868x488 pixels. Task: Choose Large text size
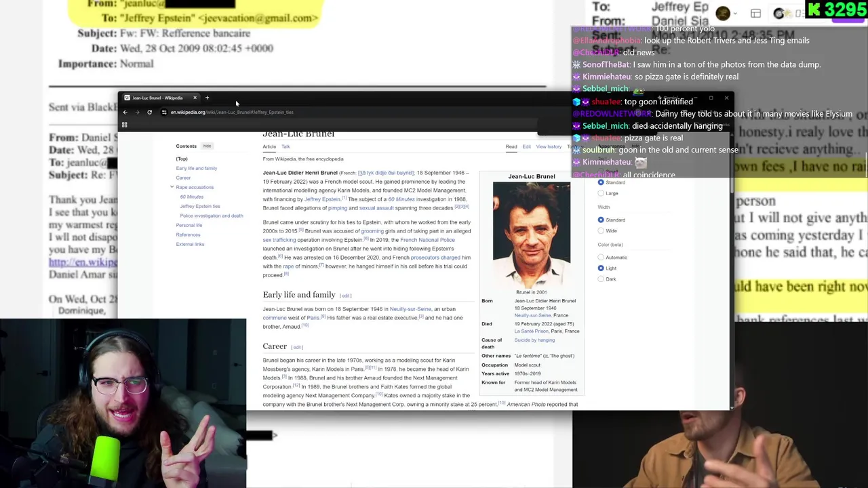pyautogui.click(x=601, y=193)
